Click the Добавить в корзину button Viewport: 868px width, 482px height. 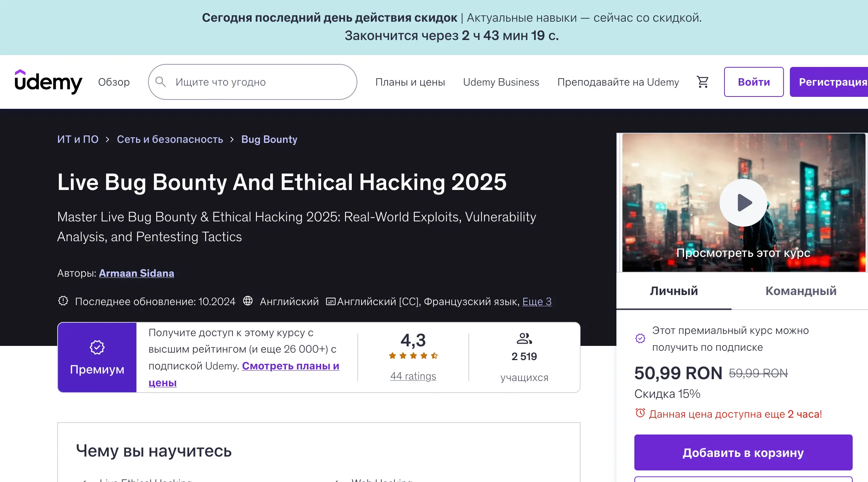[x=743, y=452]
